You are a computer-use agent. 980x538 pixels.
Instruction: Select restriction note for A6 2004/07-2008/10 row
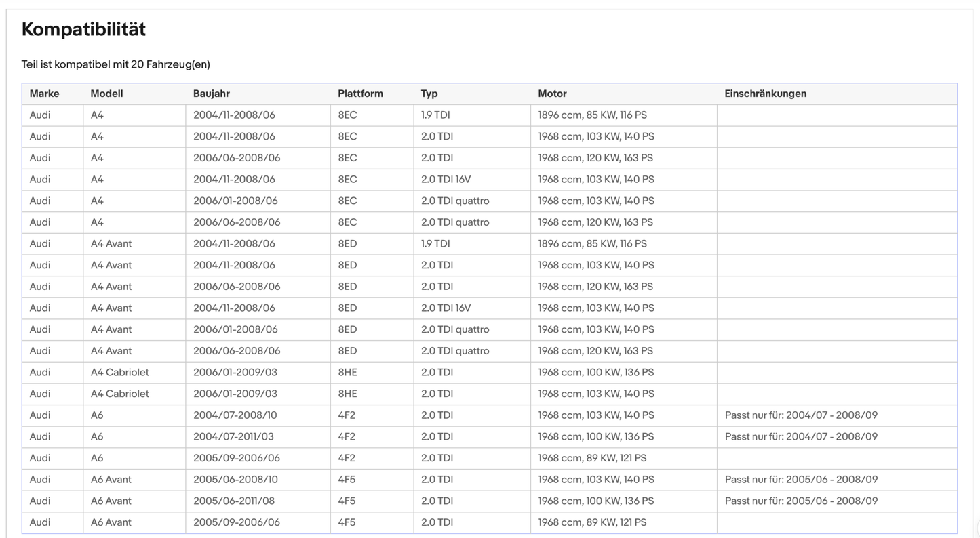point(801,415)
